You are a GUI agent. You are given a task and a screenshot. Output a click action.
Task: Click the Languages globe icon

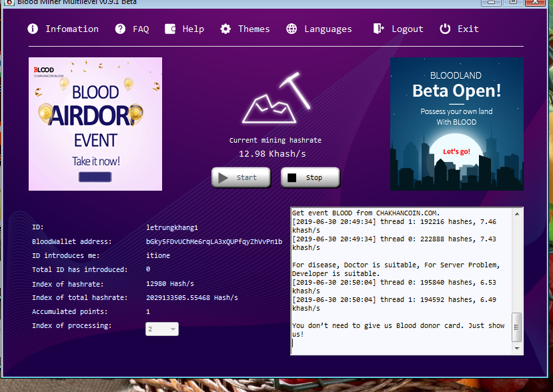point(292,29)
